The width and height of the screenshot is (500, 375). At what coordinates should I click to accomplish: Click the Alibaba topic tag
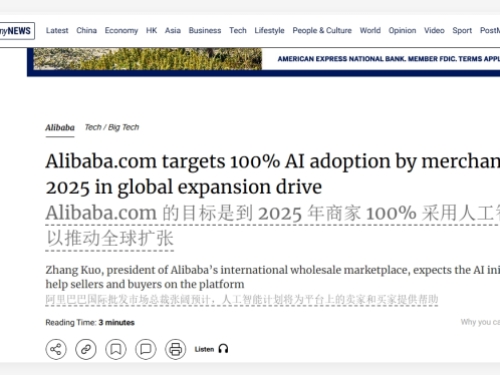point(60,128)
